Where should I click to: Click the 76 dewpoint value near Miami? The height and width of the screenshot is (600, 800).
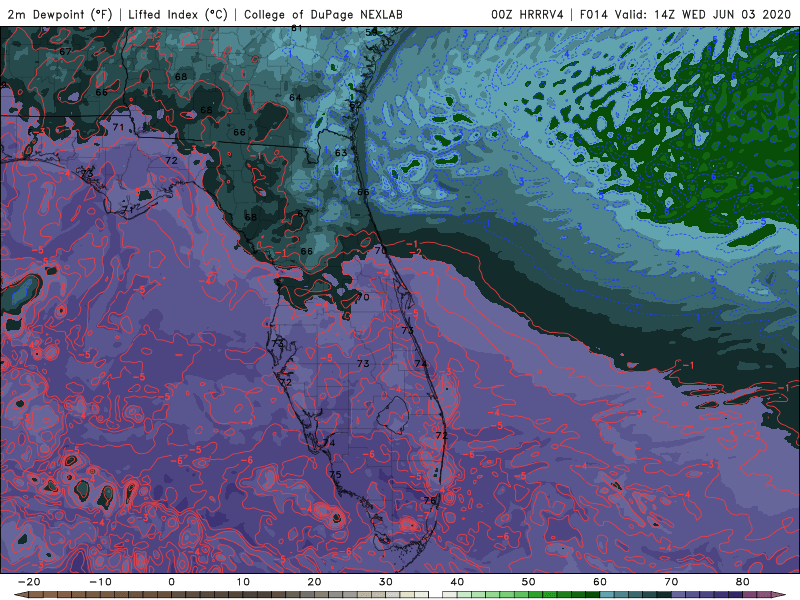430,501
